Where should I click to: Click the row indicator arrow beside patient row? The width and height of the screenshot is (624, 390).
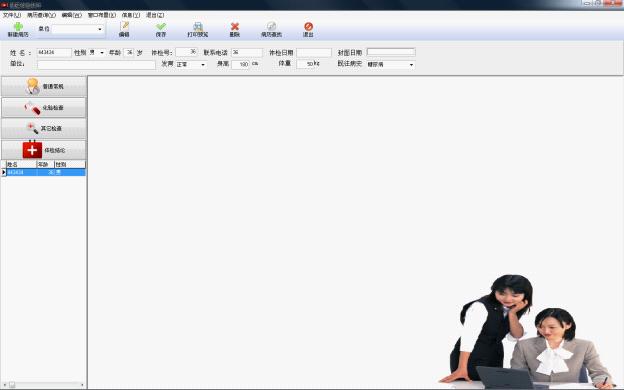click(x=4, y=172)
